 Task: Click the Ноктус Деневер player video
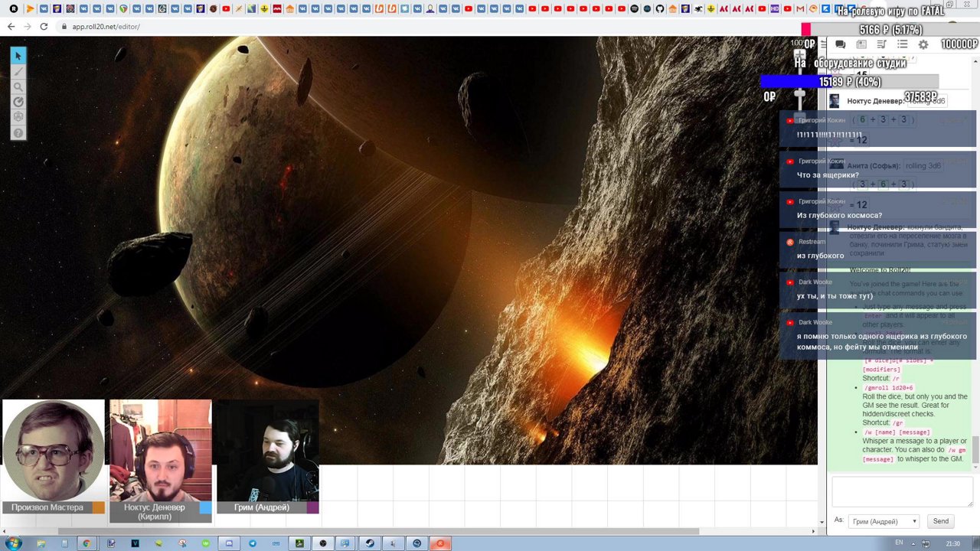[x=160, y=450]
